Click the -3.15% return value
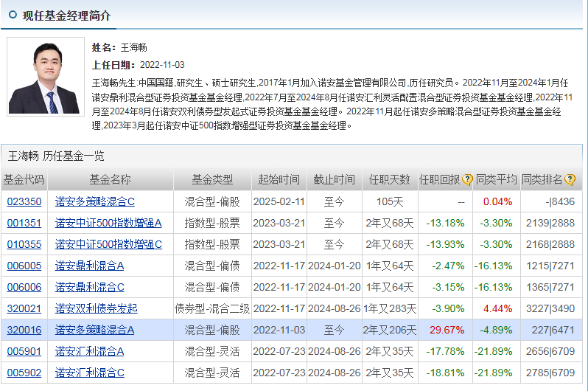 [448, 287]
